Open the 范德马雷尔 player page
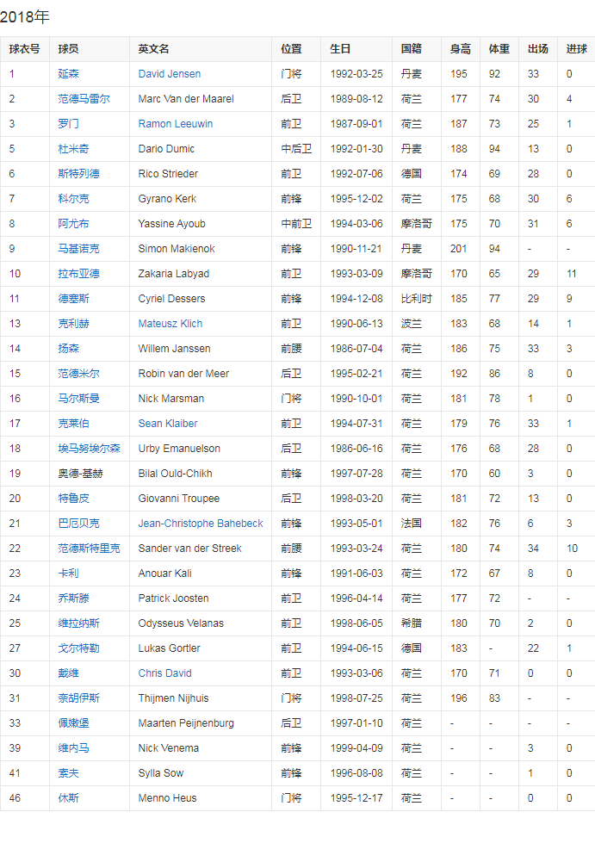The image size is (595, 868). coord(84,99)
